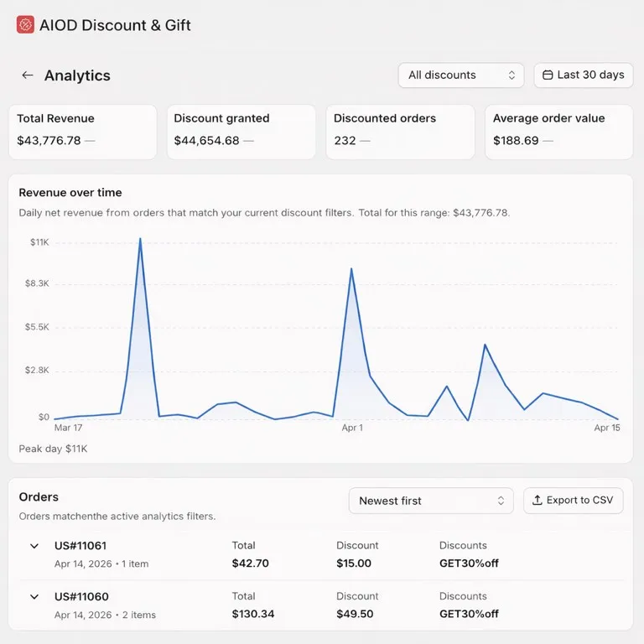Click the 232 discounted orders value
The width and height of the screenshot is (644, 644).
pos(345,141)
